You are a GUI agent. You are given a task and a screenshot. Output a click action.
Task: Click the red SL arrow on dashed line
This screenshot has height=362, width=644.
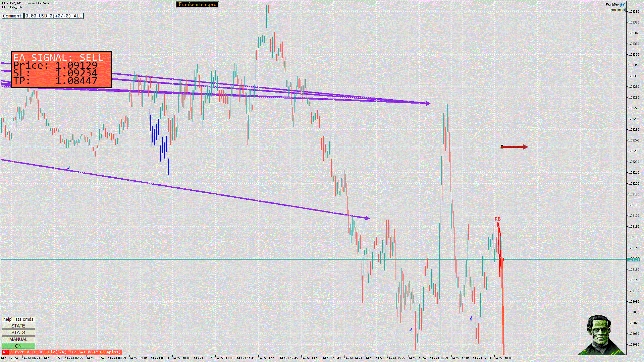[514, 147]
